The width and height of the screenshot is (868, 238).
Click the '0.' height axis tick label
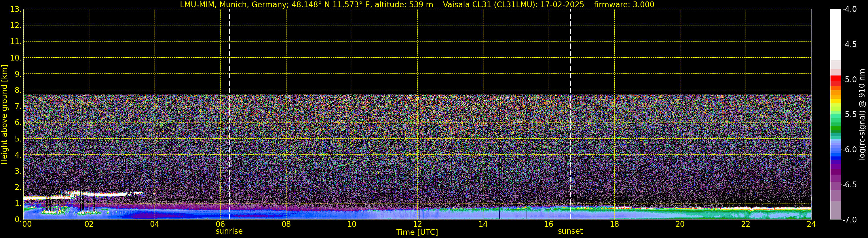tap(18, 220)
